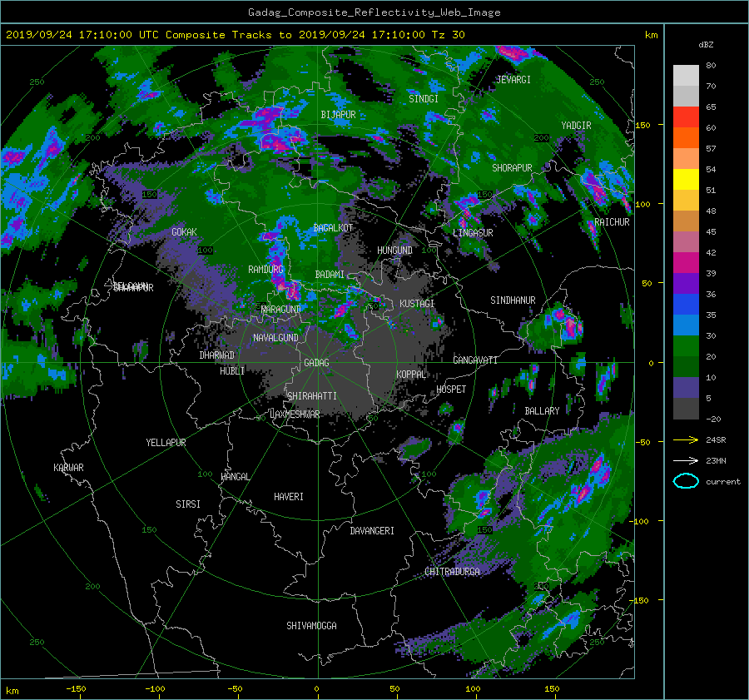Click the SHIVAMOGGA city label

(311, 626)
